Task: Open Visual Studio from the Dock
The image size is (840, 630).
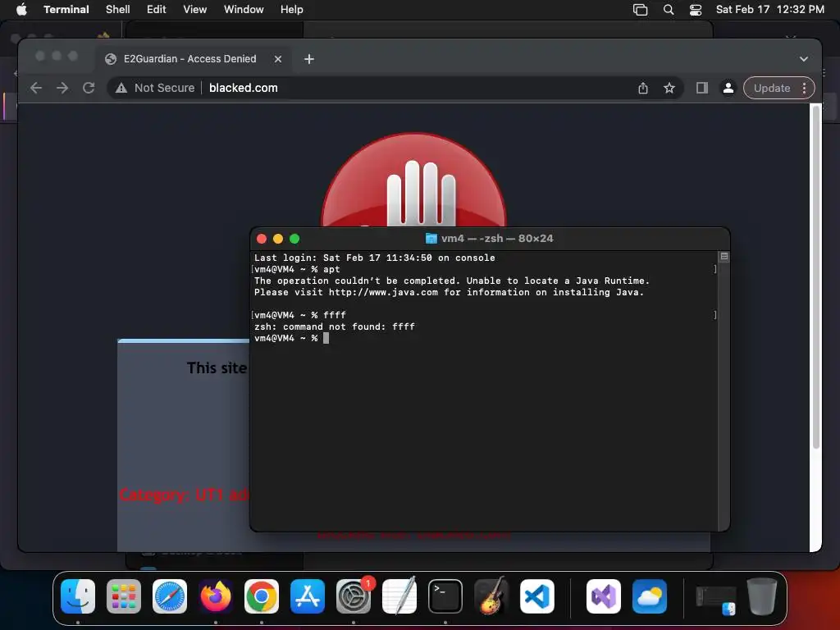Action: 604,596
